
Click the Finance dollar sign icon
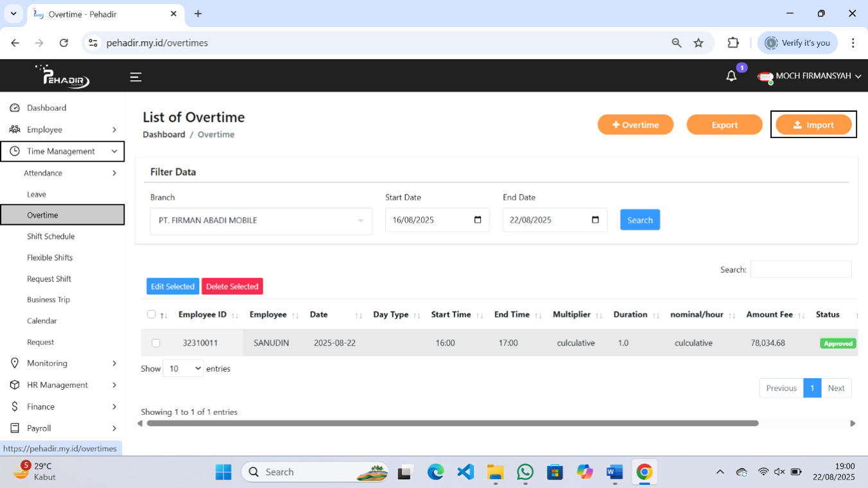(15, 406)
